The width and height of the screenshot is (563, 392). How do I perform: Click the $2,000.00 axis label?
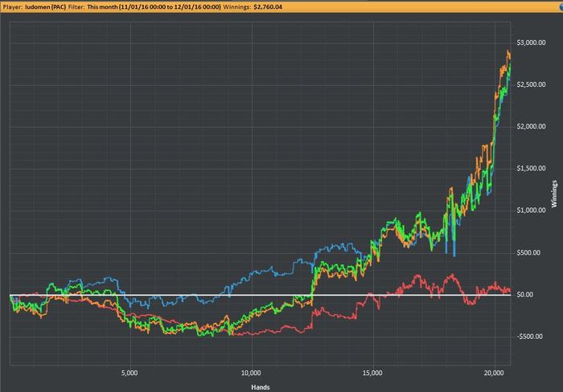(x=531, y=127)
